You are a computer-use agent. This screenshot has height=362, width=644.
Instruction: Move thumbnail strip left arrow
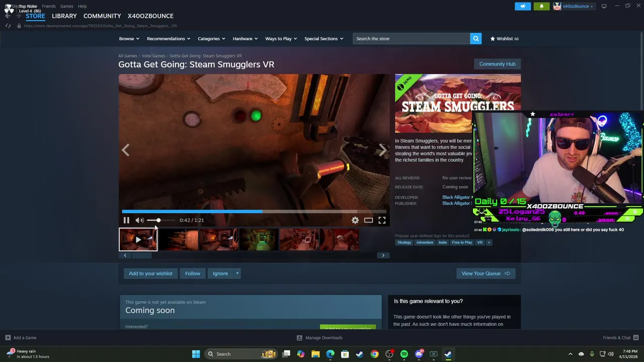point(125,255)
